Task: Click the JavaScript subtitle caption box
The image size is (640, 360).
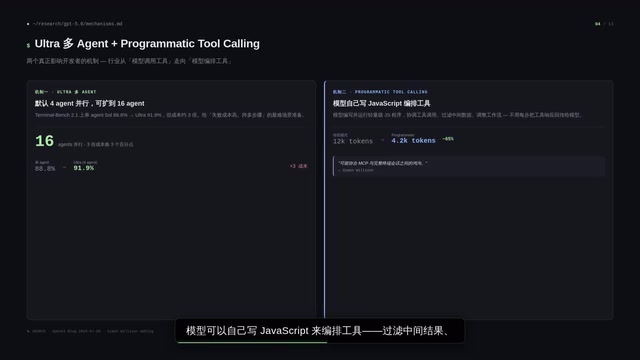Action: click(x=320, y=331)
